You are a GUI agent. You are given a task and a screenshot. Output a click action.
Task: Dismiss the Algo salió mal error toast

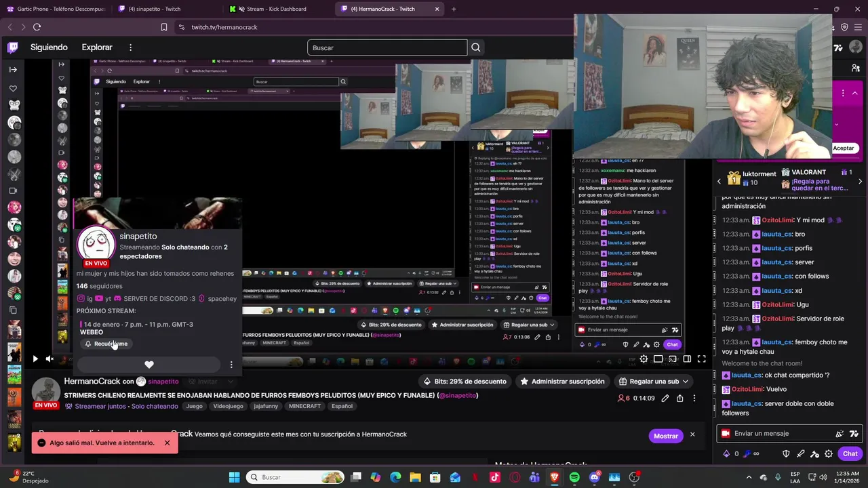point(167,443)
